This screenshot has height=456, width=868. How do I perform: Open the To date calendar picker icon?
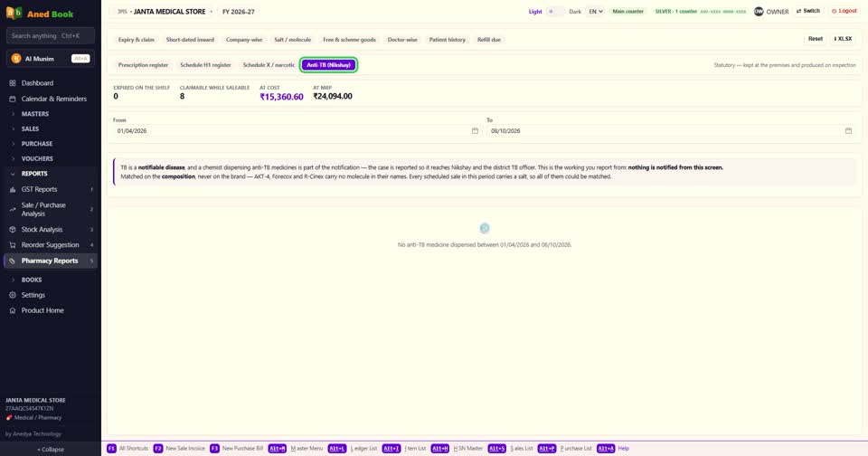click(x=848, y=131)
